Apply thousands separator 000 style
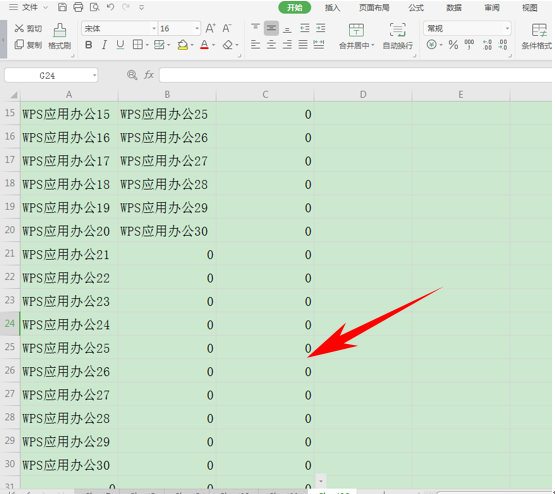 (x=469, y=45)
